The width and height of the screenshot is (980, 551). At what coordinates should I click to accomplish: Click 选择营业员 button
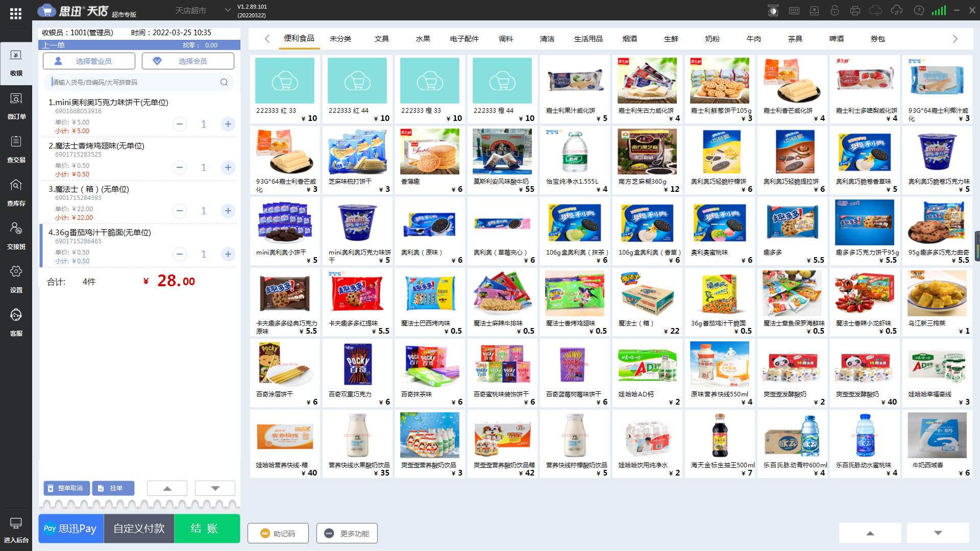tap(89, 61)
